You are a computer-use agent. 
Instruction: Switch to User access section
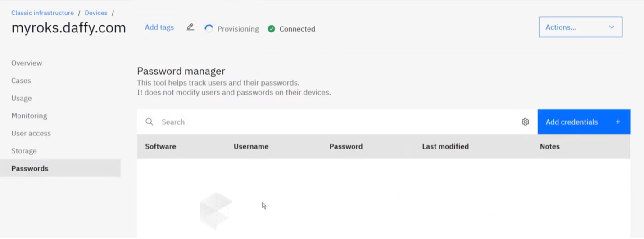coord(31,133)
